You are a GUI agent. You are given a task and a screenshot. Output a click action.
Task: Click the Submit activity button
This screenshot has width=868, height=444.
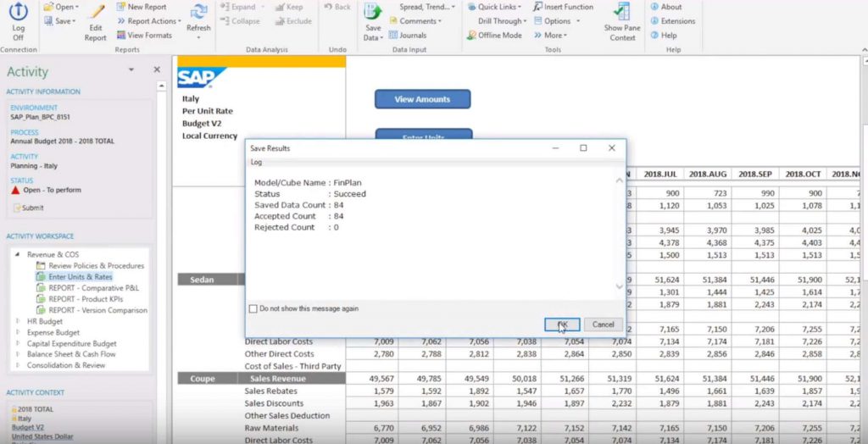[x=29, y=208]
